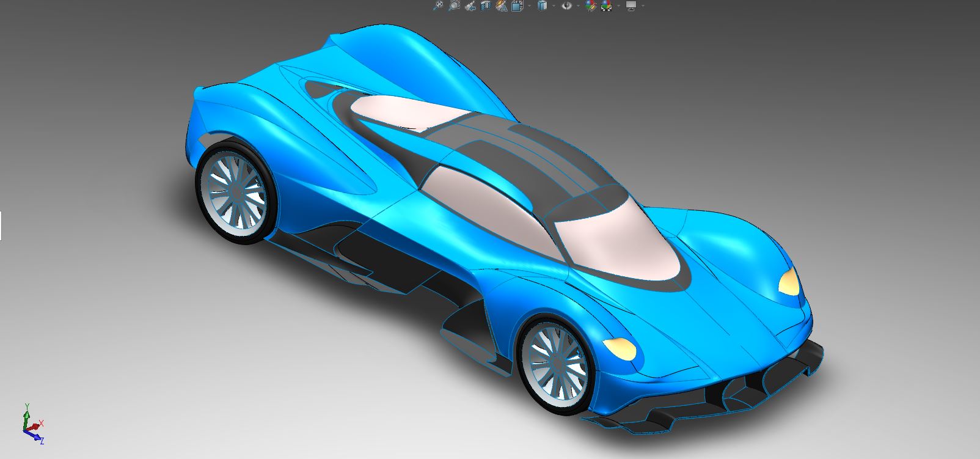Open Dynamic Annotation Views

coord(502,6)
